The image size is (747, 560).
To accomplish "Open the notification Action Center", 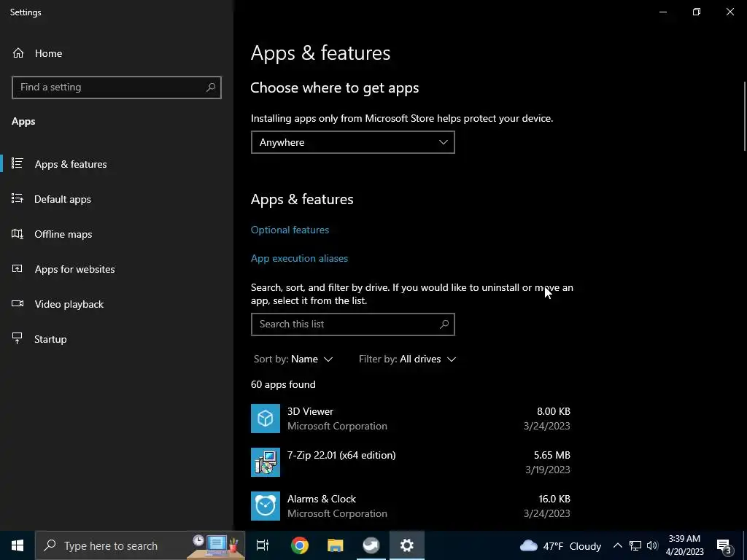I will pyautogui.click(x=724, y=546).
